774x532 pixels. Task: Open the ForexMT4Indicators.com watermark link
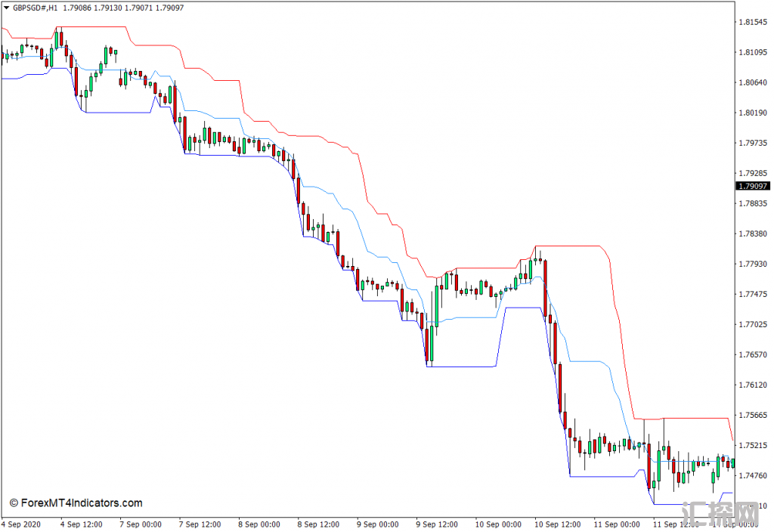[x=76, y=503]
